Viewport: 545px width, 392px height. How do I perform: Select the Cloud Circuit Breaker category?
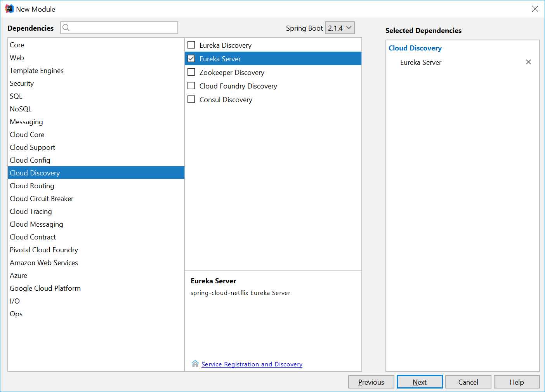point(96,199)
